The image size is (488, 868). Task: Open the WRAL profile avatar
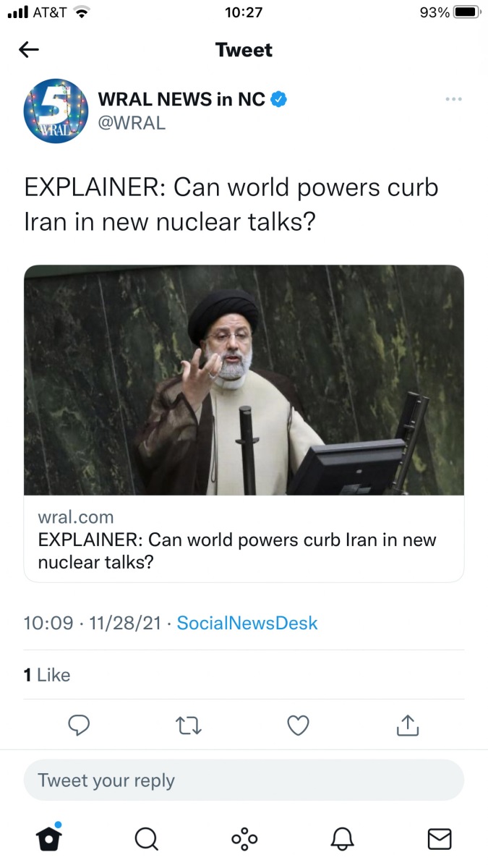click(x=56, y=110)
